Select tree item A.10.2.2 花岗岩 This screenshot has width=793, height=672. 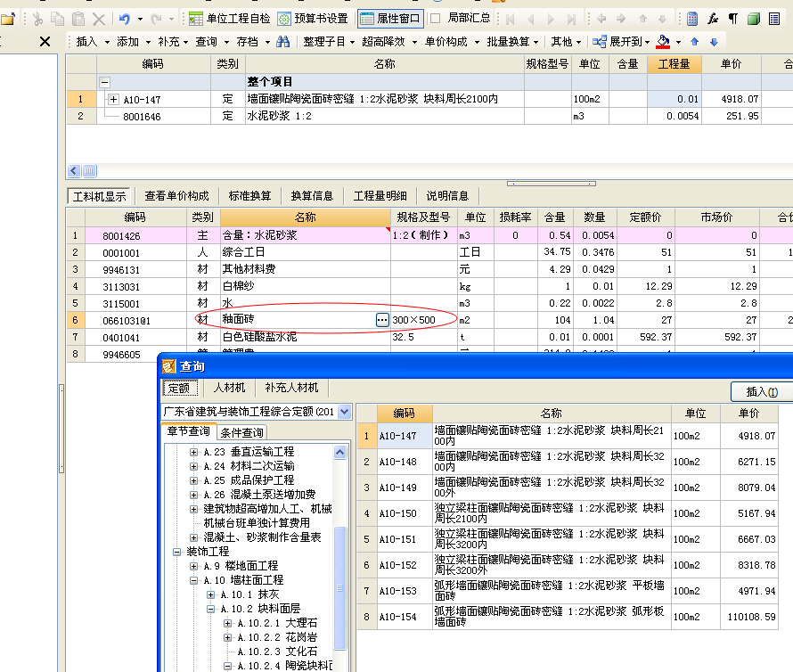coord(277,637)
